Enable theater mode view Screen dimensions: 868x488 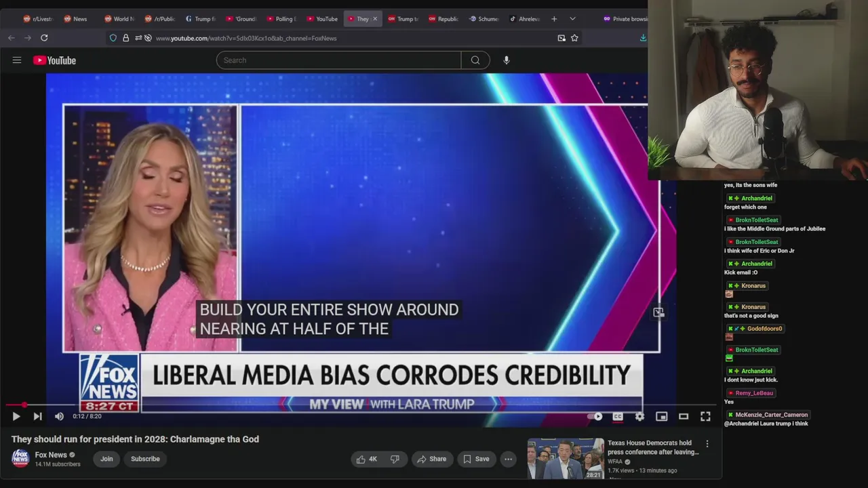coord(684,416)
